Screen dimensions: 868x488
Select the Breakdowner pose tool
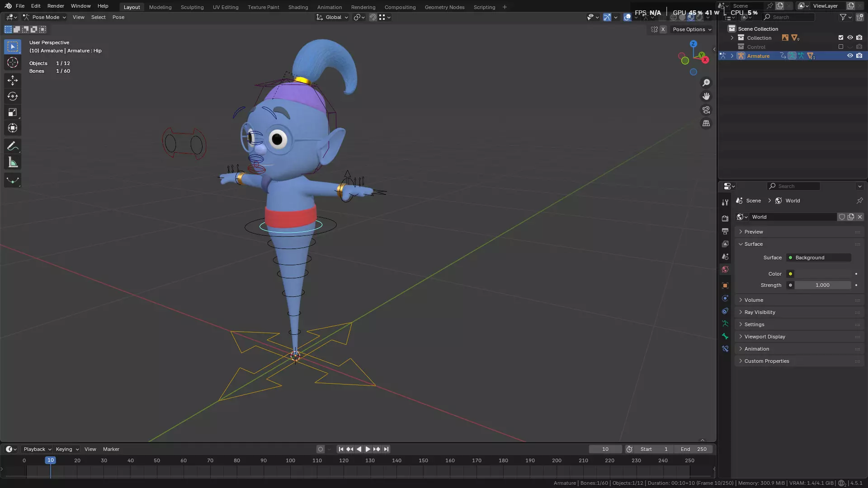(13, 181)
